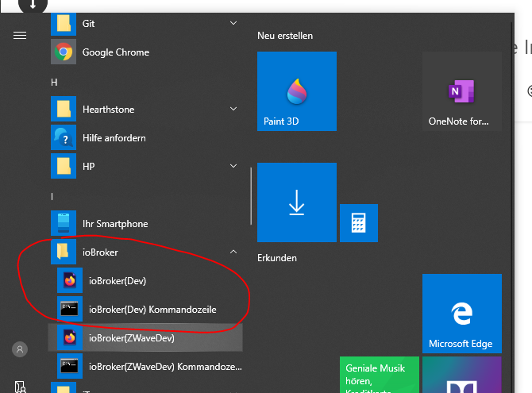Collapse the ioBroker folder chevron

tap(233, 252)
